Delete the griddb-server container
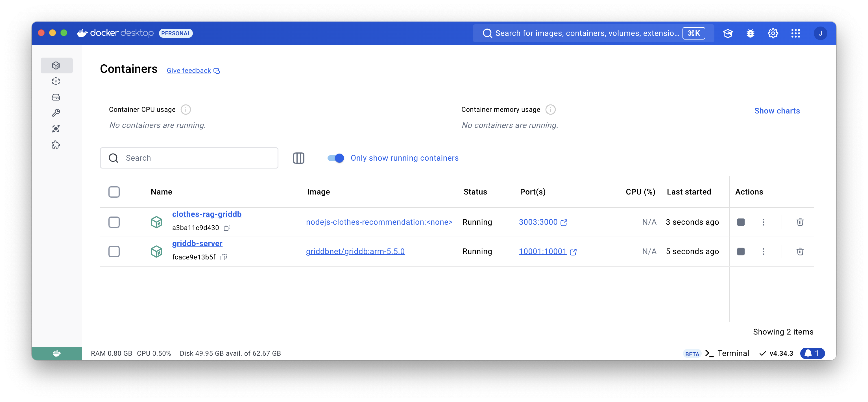 tap(800, 251)
